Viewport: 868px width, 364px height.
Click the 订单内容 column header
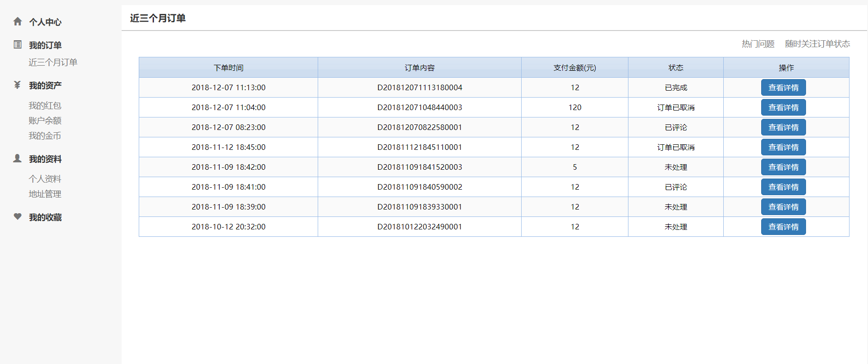[419, 68]
